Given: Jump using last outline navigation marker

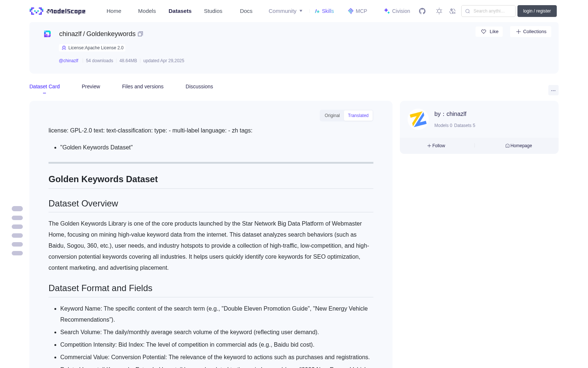Looking at the screenshot, I should [x=17, y=253].
